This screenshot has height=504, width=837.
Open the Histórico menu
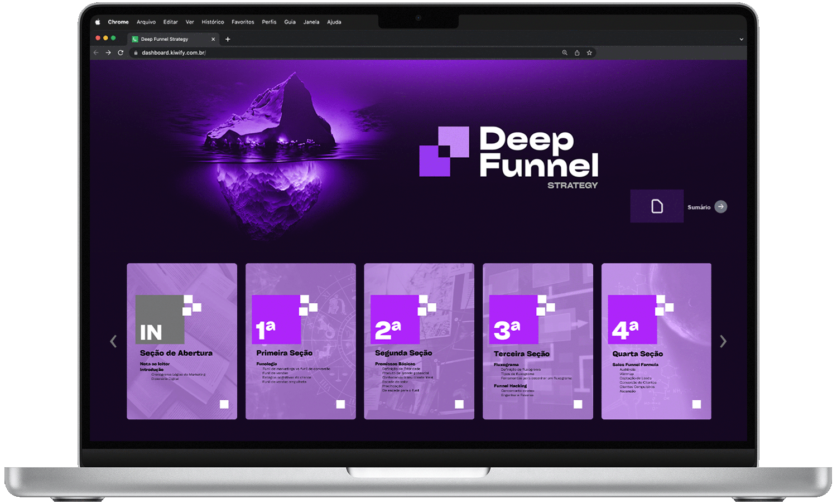pos(213,22)
